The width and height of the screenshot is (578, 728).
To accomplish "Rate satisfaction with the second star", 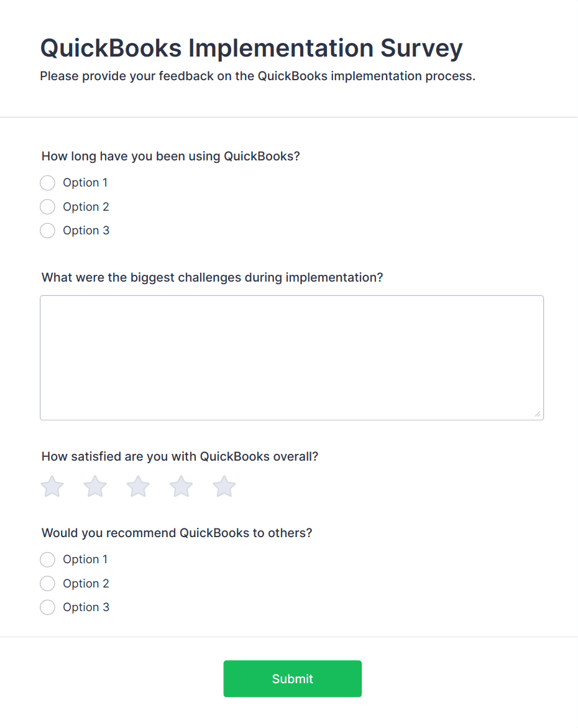I will coord(95,486).
